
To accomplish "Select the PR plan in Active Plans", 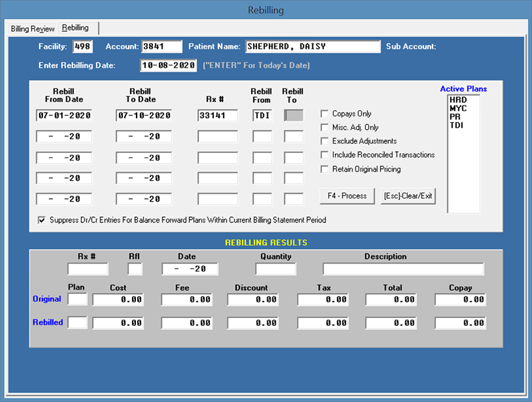I will [x=455, y=116].
